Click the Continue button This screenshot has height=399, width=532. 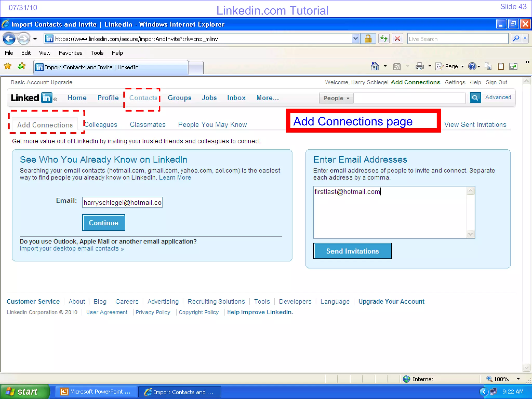pos(104,223)
